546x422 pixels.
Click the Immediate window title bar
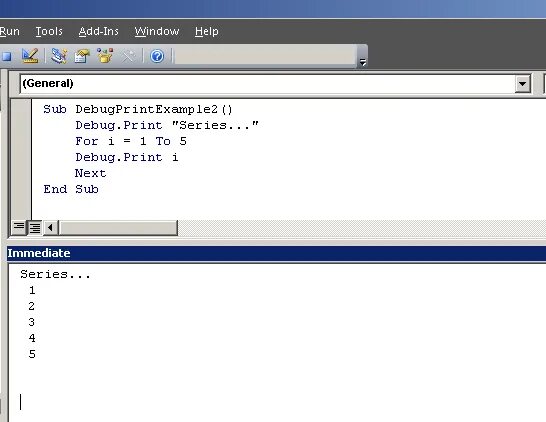[x=276, y=253]
